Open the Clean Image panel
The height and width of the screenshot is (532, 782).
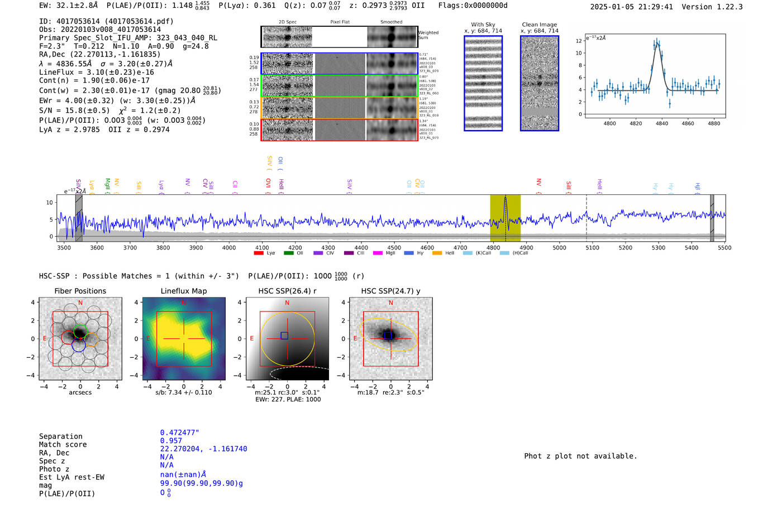[x=540, y=83]
